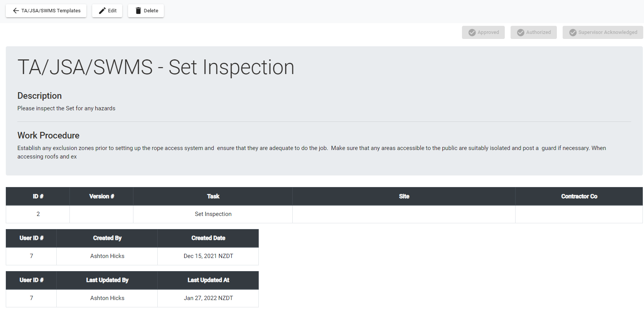Toggle the Authorized status indicator
Screen dimensions: 644x312
534,32
